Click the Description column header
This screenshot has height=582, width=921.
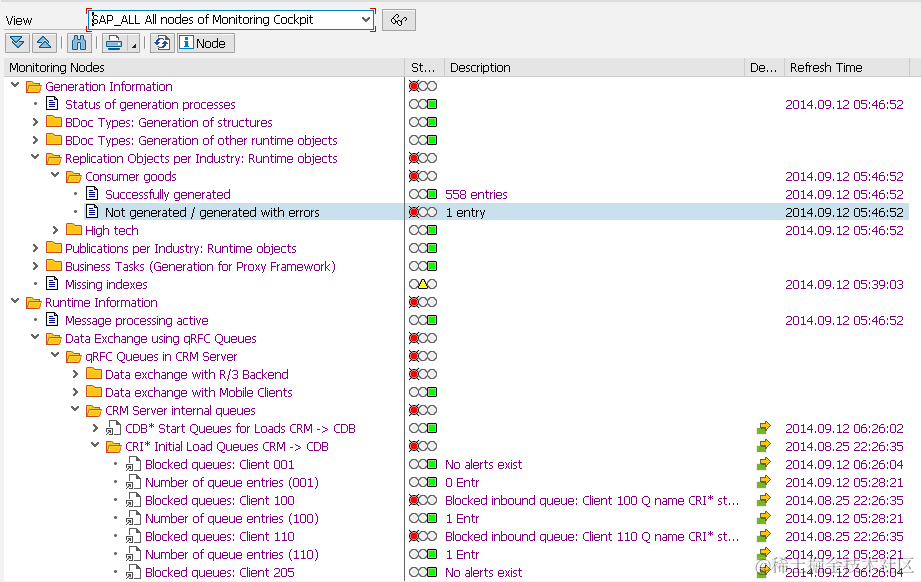594,68
